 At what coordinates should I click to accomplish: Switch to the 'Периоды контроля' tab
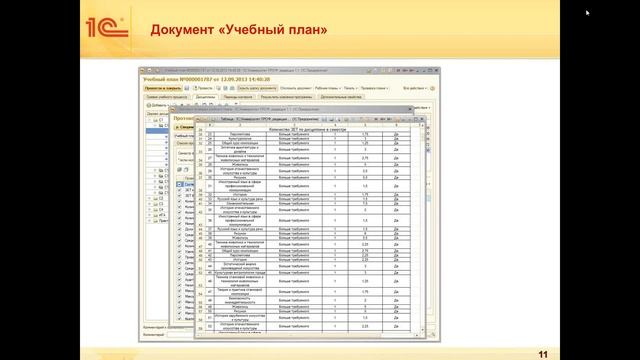point(238,97)
